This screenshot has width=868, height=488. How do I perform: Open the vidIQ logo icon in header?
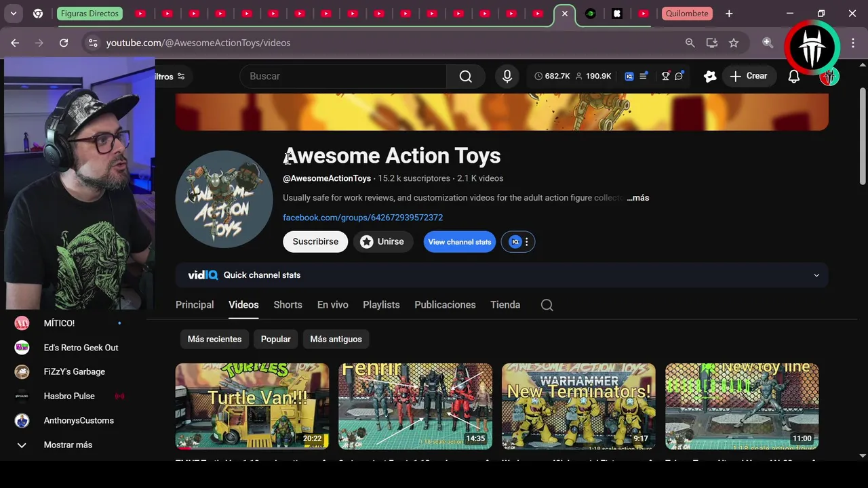pos(629,77)
